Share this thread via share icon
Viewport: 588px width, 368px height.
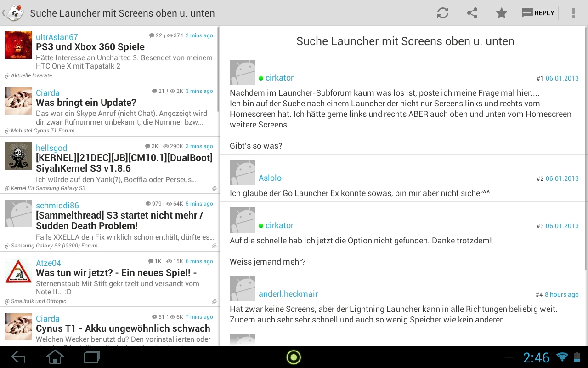click(472, 13)
